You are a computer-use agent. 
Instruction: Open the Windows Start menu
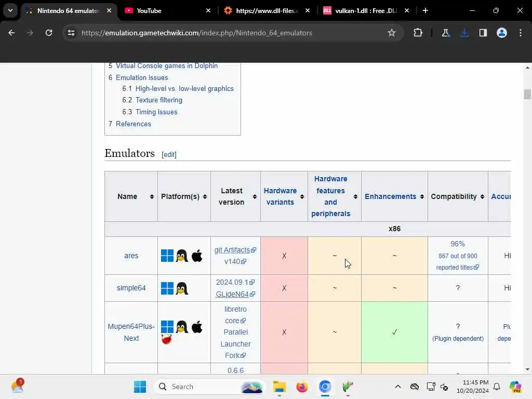[140, 387]
